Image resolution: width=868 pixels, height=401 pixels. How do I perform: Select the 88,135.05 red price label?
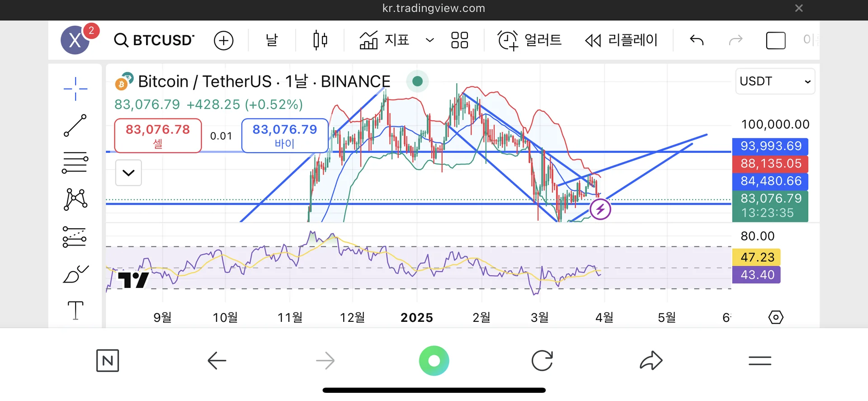(x=770, y=164)
